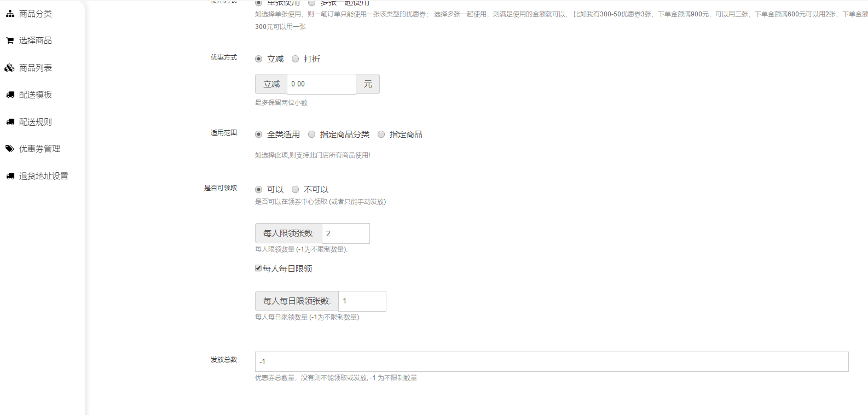Click the 立减 amount input field
This screenshot has width=868, height=415.
coord(321,84)
